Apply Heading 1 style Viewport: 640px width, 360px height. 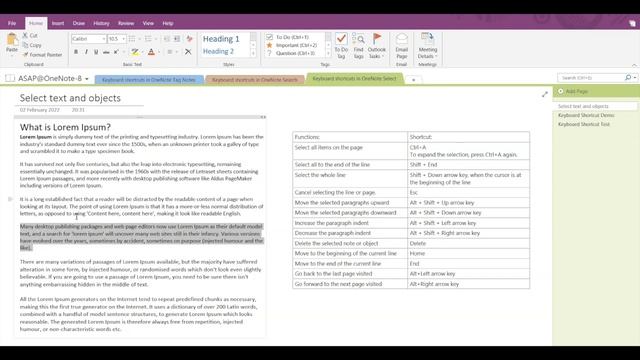[221, 39]
